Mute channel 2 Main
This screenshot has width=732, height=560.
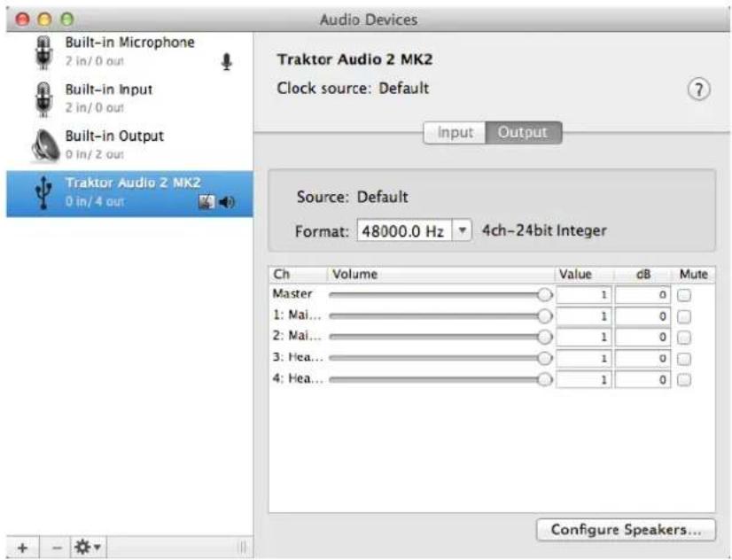click(x=684, y=338)
